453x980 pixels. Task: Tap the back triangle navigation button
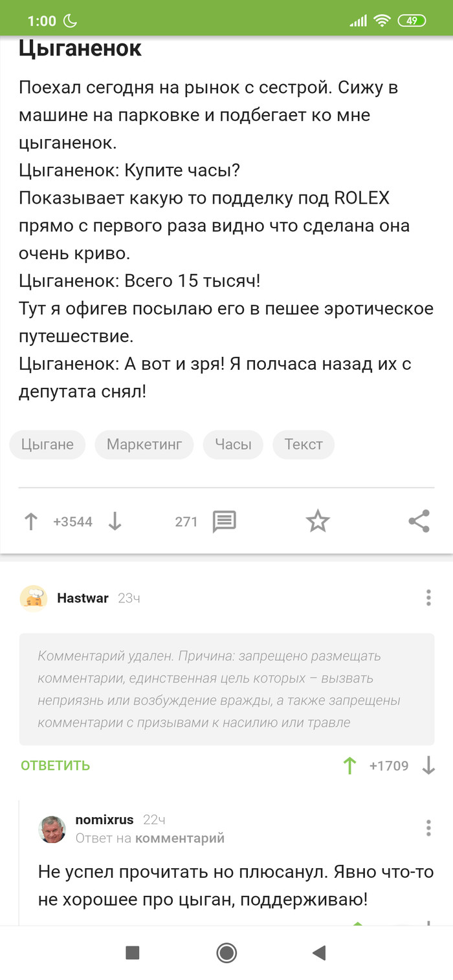(318, 953)
